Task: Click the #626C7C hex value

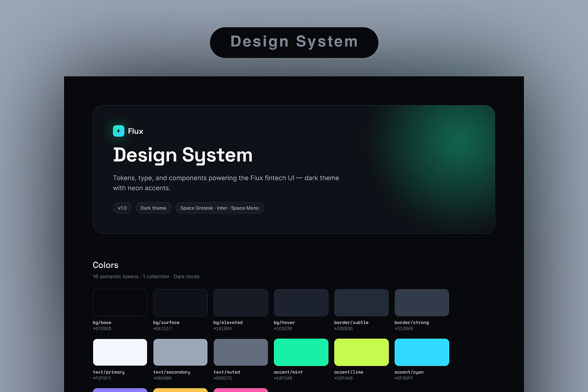Action: click(223, 378)
